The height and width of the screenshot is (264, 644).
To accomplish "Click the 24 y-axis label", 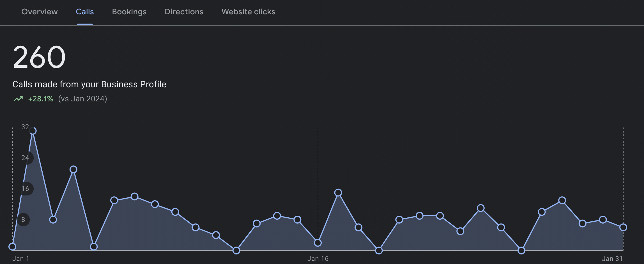I will point(25,158).
